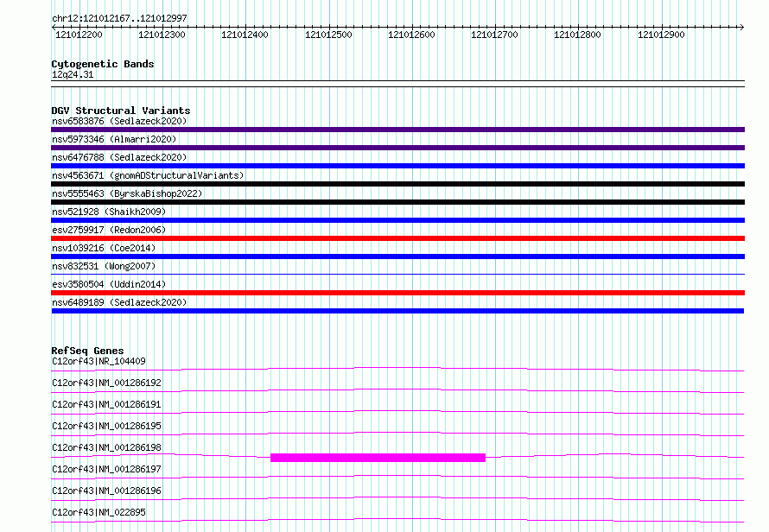Select the purple bar under nsv6583876
Image resolution: width=769 pixels, height=532 pixels.
click(397, 130)
